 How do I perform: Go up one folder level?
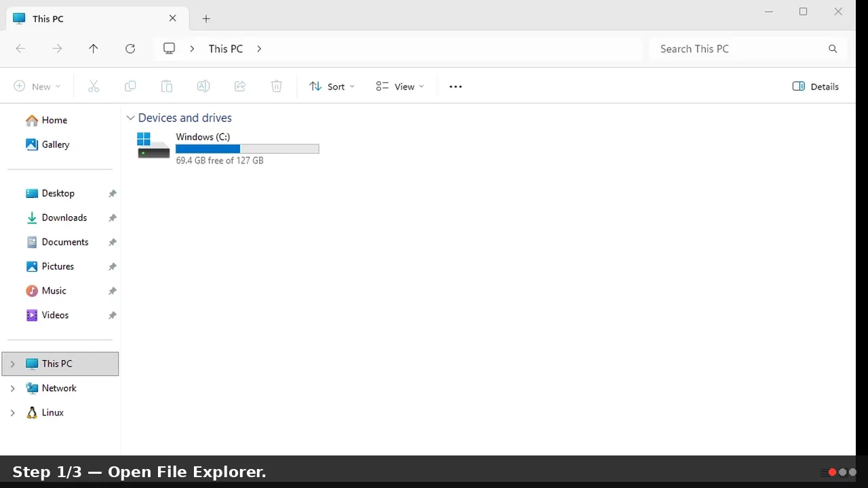[94, 49]
